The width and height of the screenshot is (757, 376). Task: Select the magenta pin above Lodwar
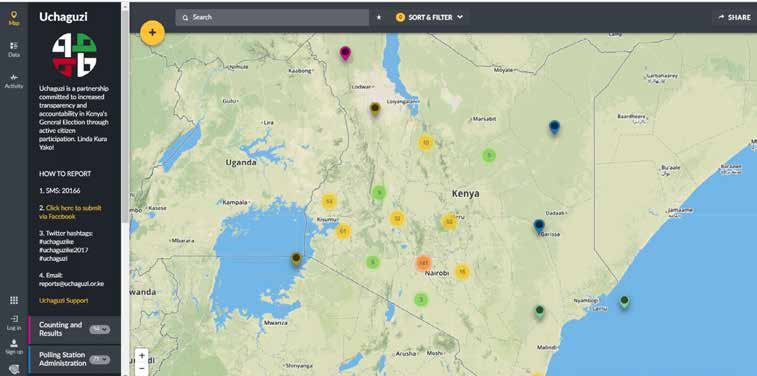(345, 53)
